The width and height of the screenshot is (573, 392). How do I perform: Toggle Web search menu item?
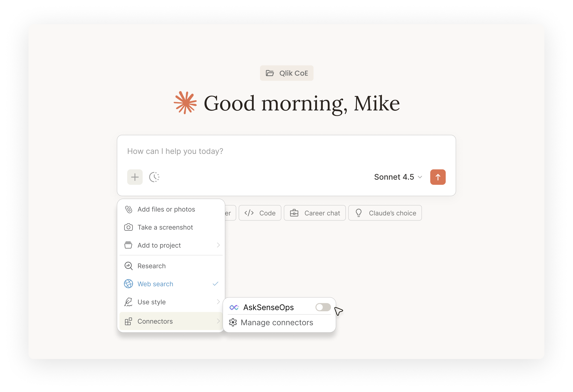171,284
